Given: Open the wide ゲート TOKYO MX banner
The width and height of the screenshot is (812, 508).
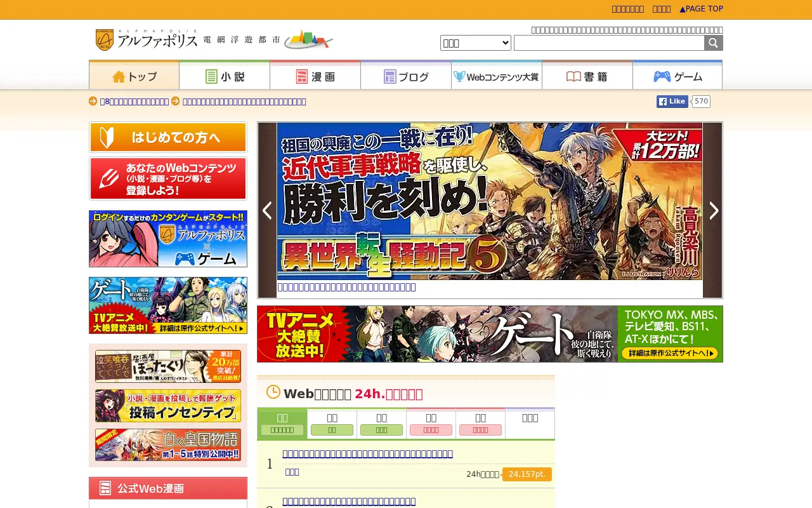Looking at the screenshot, I should (x=490, y=334).
